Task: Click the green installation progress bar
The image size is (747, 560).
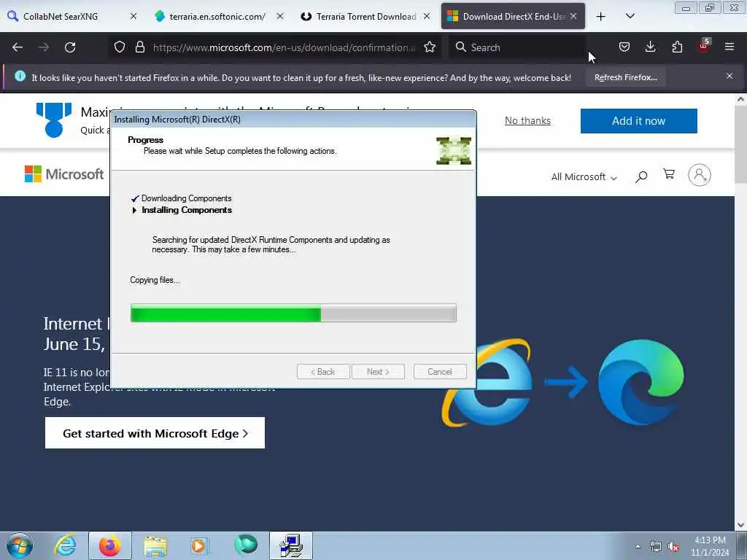Action: pos(293,314)
